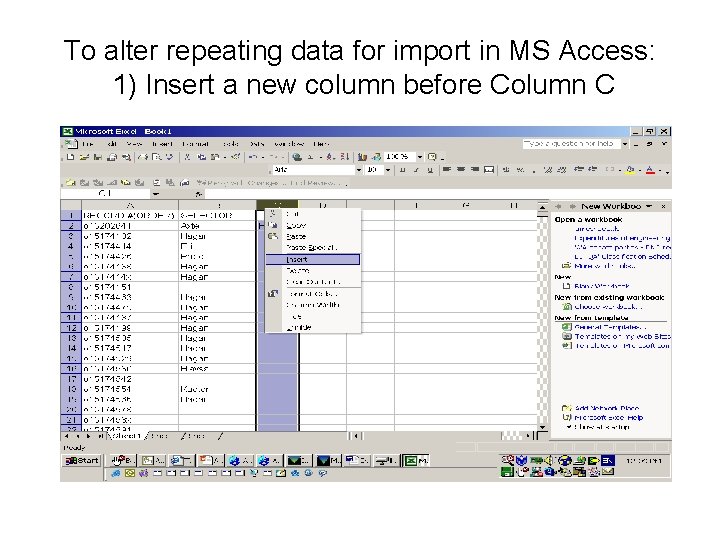Click the vertical scrollbar down arrow
Image resolution: width=720 pixels, height=540 pixels.
(542, 427)
